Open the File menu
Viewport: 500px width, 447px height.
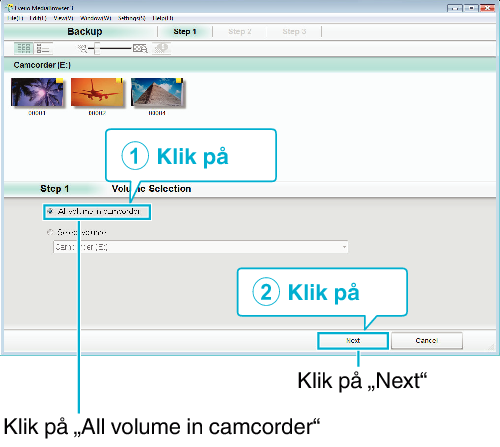pyautogui.click(x=15, y=18)
